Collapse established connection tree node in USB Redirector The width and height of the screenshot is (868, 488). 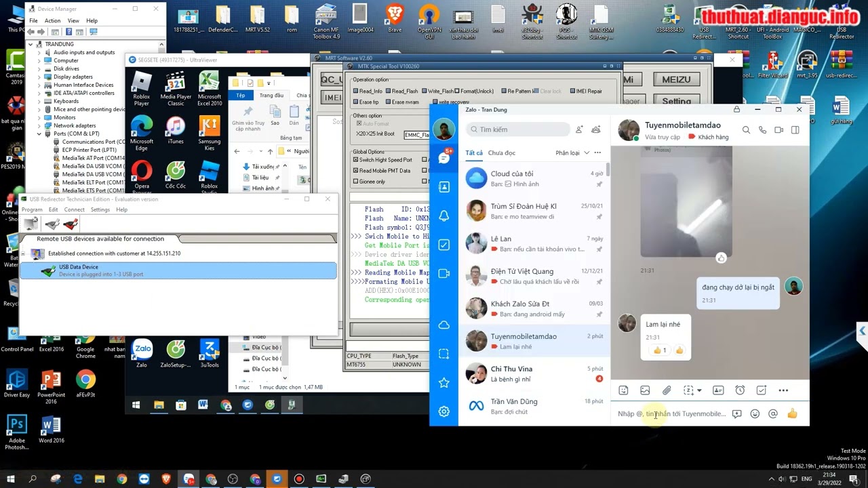click(x=23, y=253)
